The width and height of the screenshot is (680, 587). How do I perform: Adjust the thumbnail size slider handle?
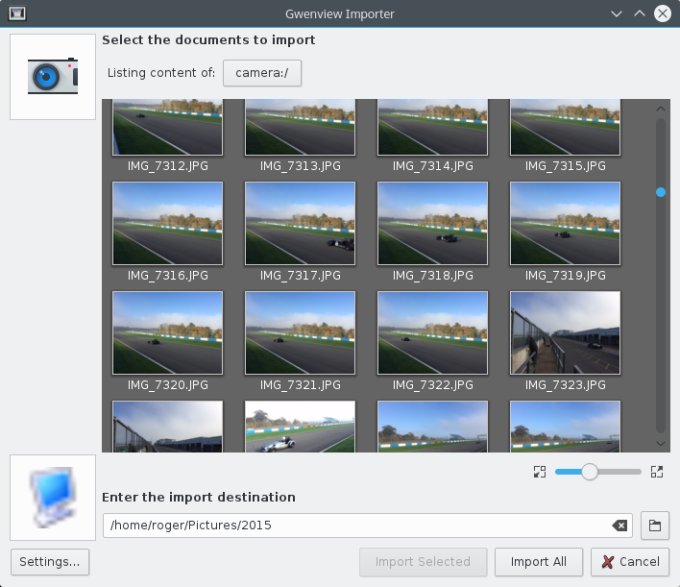pyautogui.click(x=590, y=472)
